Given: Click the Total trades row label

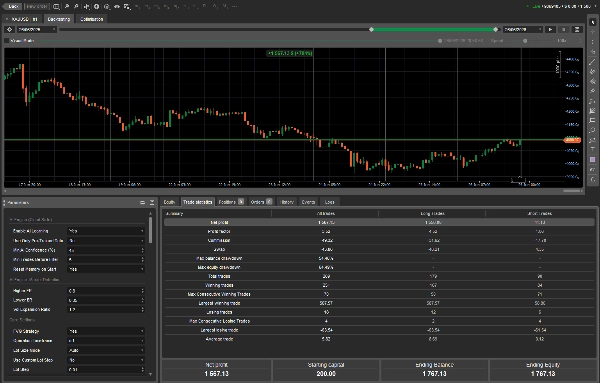Looking at the screenshot, I should (219, 276).
